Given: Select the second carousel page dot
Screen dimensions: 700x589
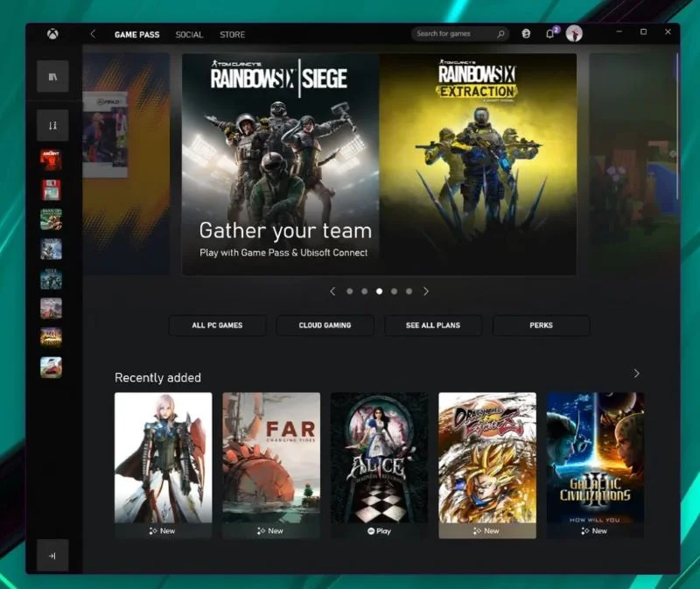Looking at the screenshot, I should click(364, 291).
